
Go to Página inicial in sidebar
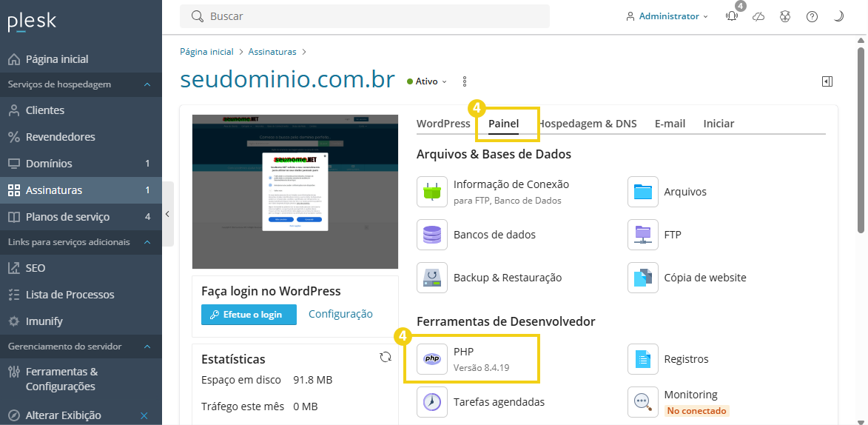(x=81, y=59)
